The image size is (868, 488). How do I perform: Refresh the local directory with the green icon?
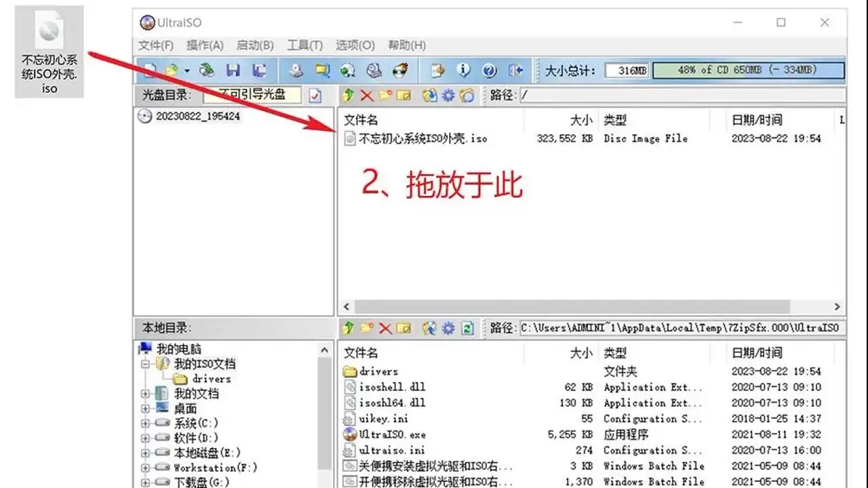click(x=467, y=328)
